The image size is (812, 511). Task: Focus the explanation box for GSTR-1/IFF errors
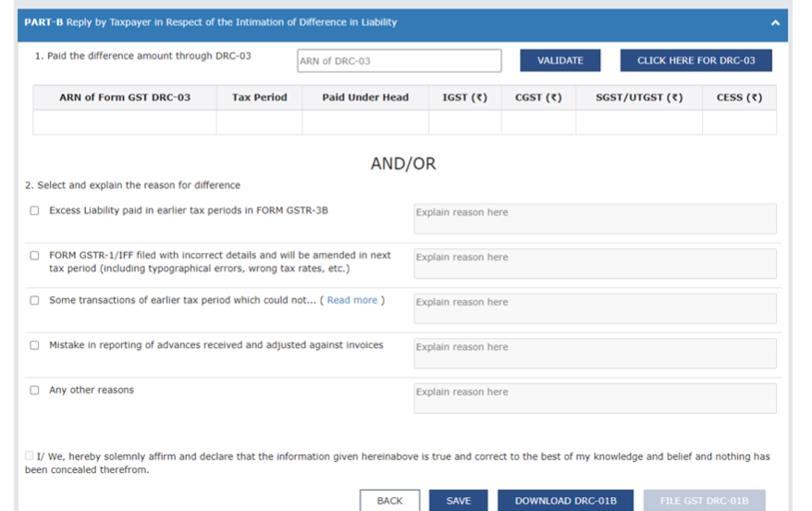pos(595,264)
